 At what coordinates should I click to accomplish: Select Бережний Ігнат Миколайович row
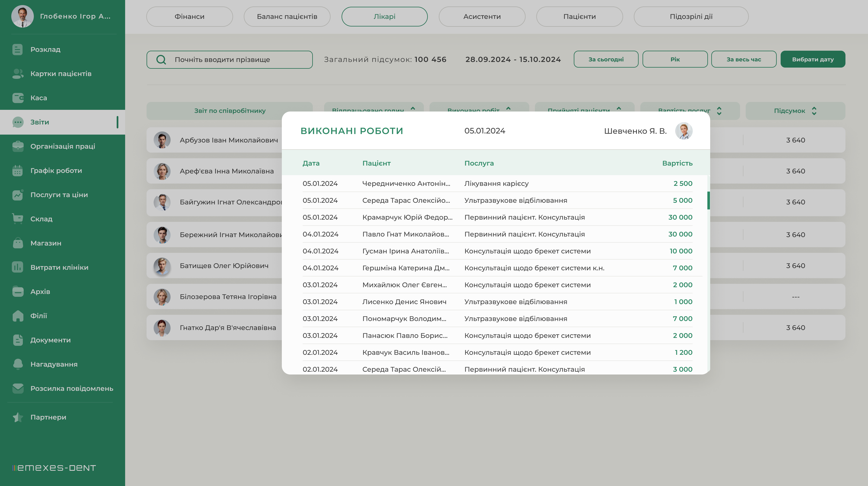pos(214,235)
